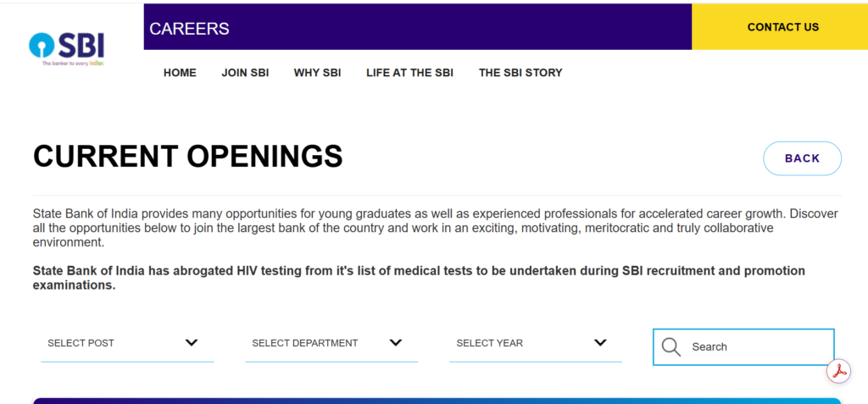The image size is (868, 404).
Task: Click the SBI logo
Action: click(x=66, y=49)
